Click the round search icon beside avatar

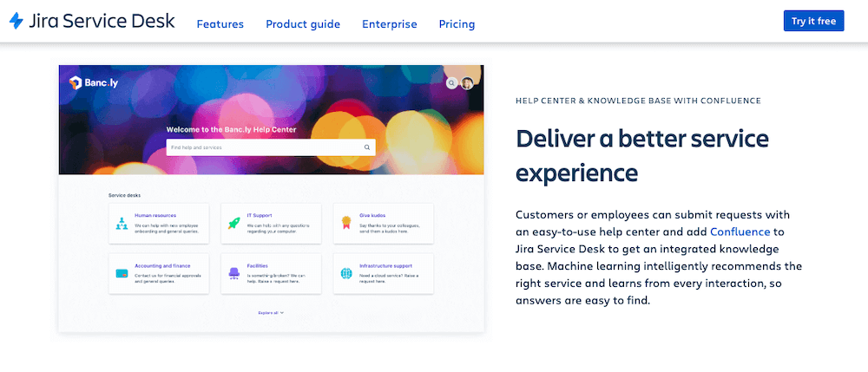point(451,83)
